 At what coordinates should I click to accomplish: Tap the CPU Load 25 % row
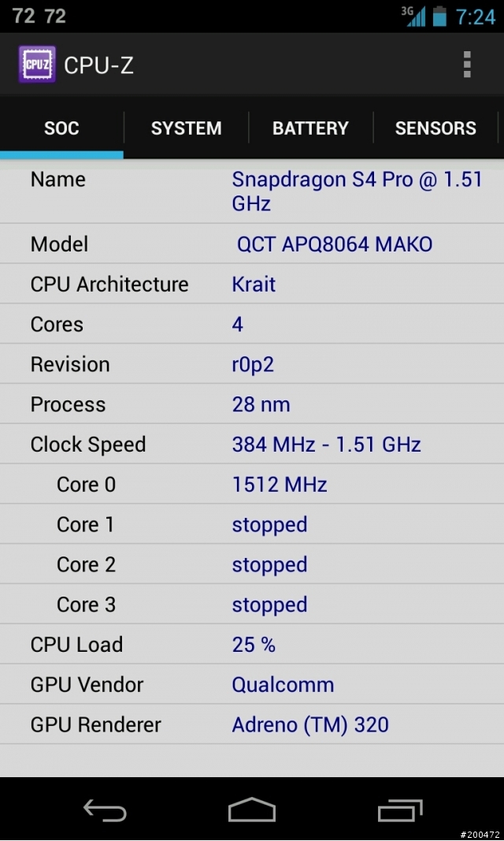coord(252,644)
